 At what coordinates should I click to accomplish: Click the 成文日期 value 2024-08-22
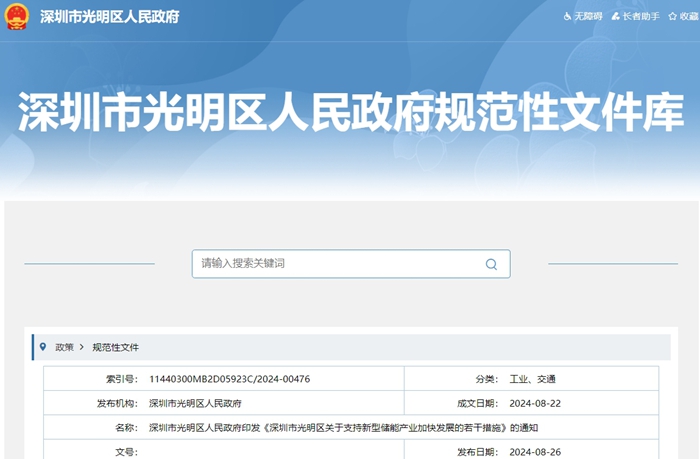coord(535,404)
